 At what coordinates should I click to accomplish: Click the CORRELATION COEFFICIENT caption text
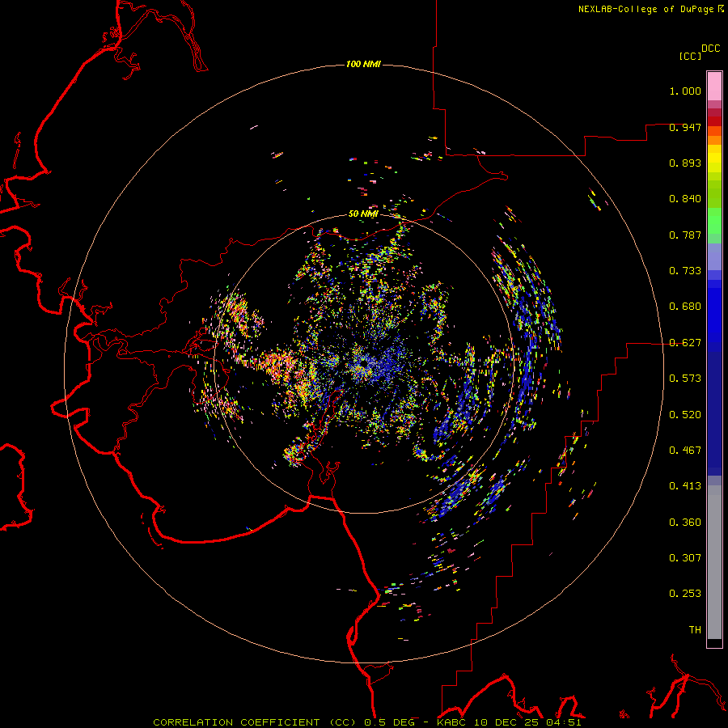pos(236,722)
